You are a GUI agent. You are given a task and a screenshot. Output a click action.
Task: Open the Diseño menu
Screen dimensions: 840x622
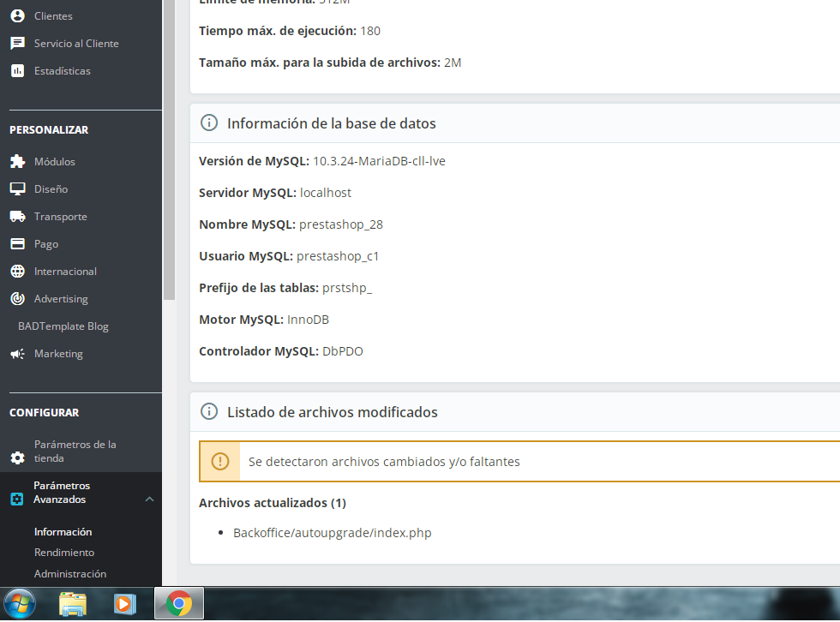pyautogui.click(x=51, y=189)
